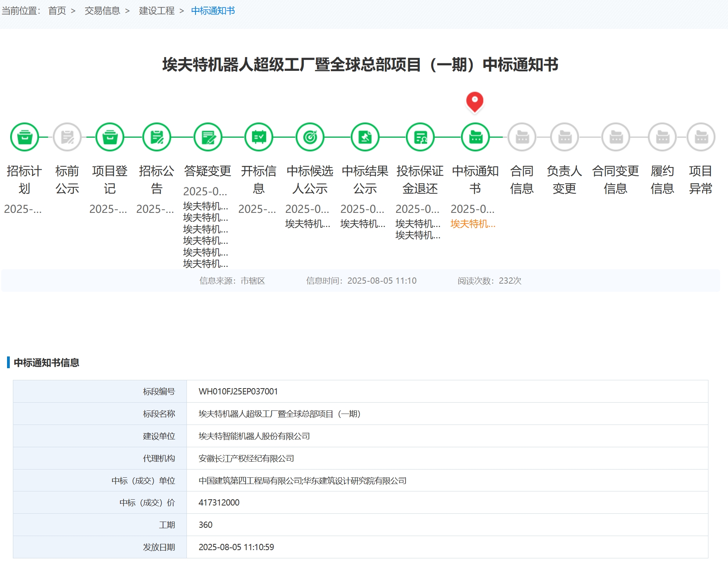This screenshot has height=565, width=728.
Task: Click 信息时间 2025-08-05 11:10 text
Action: pyautogui.click(x=361, y=281)
